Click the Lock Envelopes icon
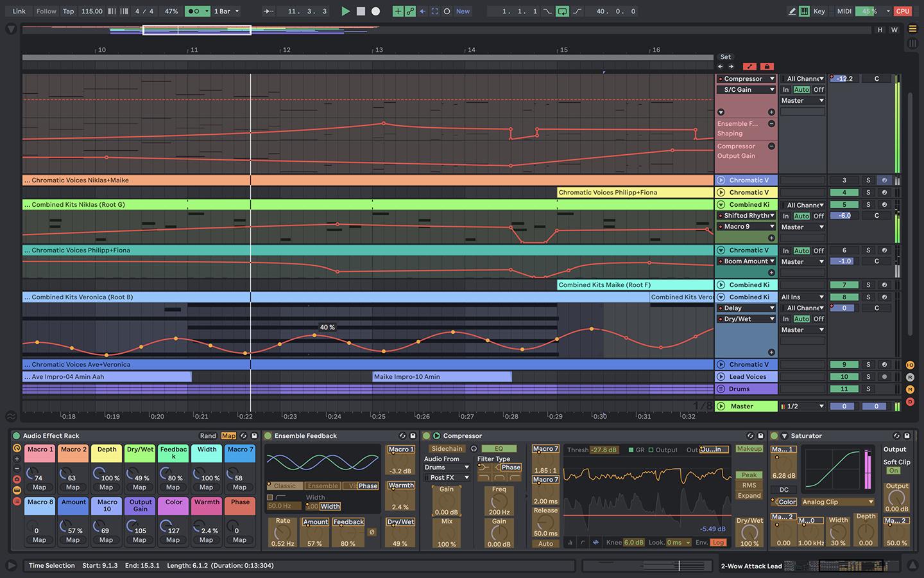Image resolution: width=924 pixels, height=578 pixels. 767,66
